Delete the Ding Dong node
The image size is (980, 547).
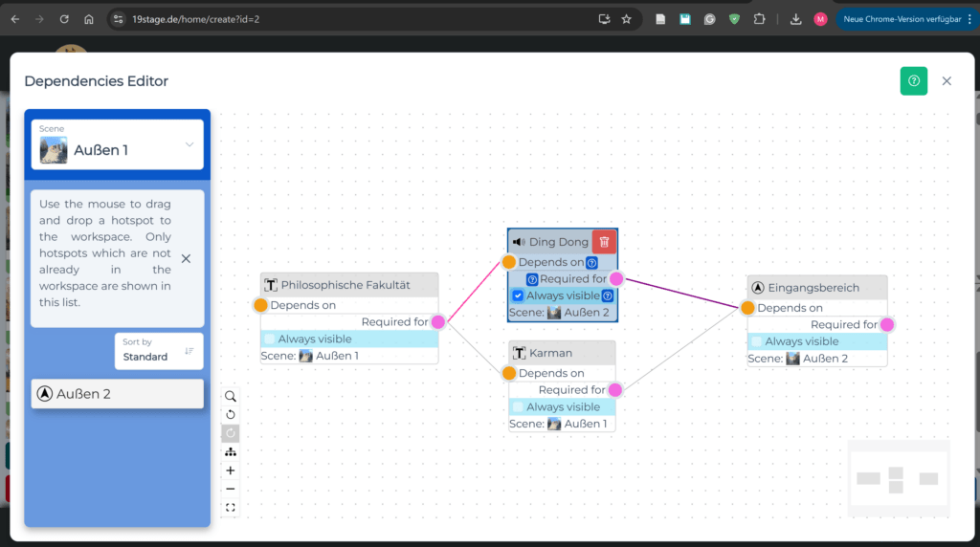(x=604, y=242)
